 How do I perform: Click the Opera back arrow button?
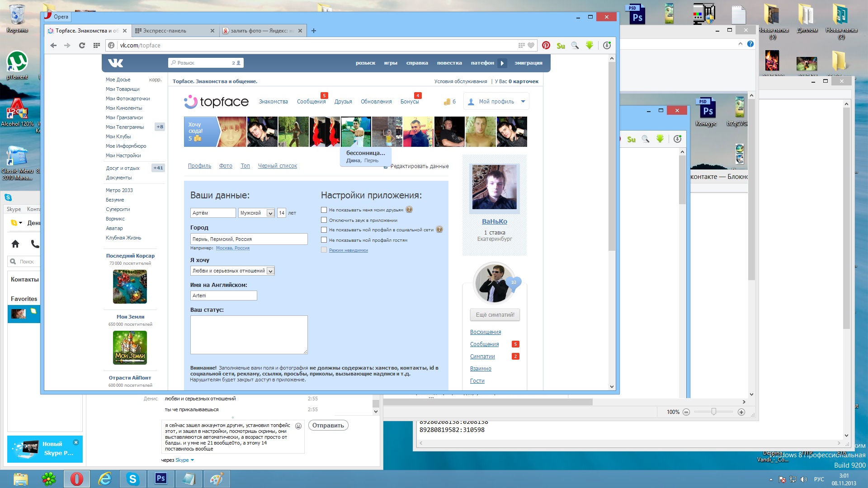point(53,45)
